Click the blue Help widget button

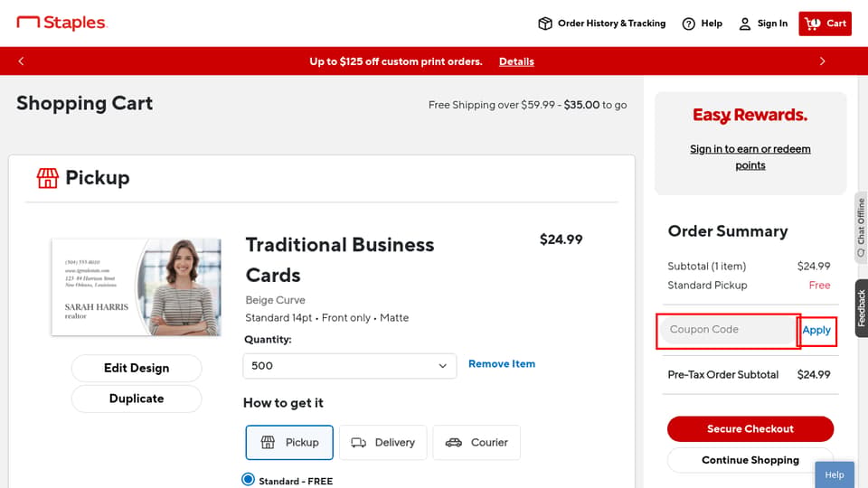tap(835, 474)
